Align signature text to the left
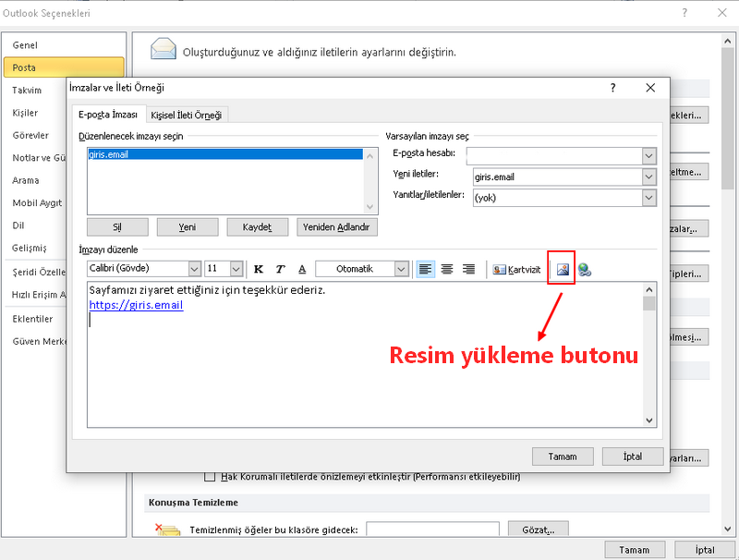The height and width of the screenshot is (560, 739). [x=425, y=269]
